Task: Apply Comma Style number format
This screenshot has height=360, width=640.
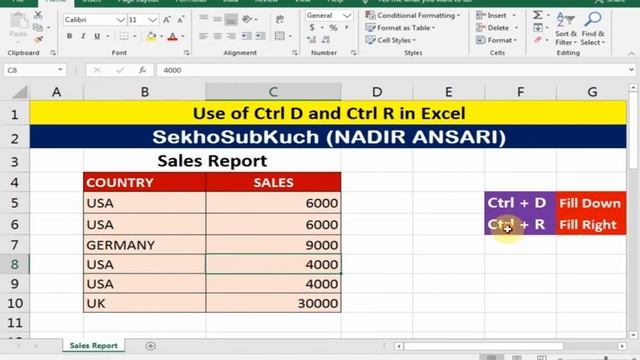Action: click(347, 28)
